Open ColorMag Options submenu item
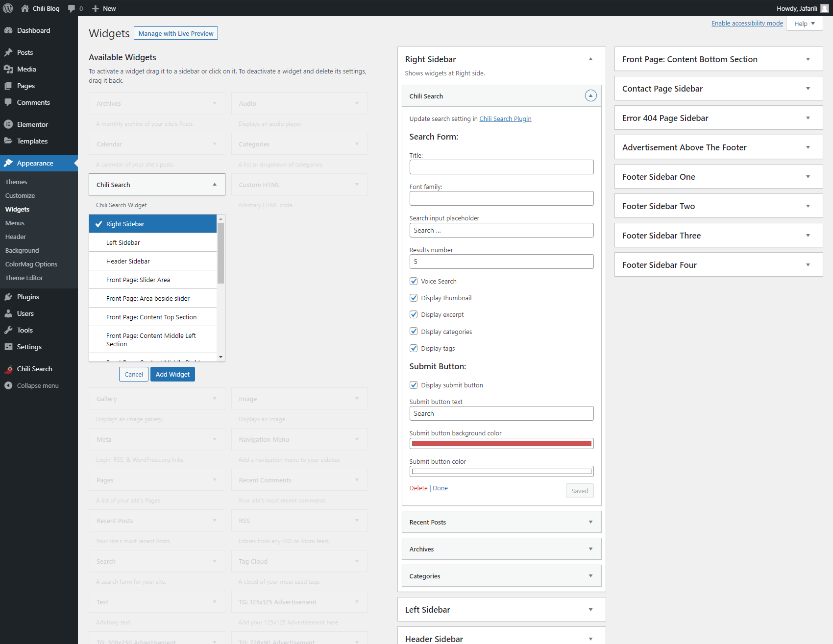Viewport: 833px width, 644px height. click(31, 264)
